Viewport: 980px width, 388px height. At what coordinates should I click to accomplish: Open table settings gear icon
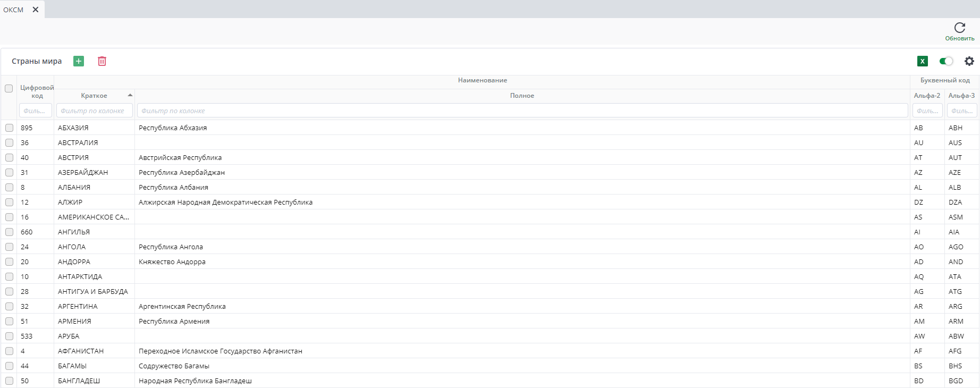point(969,61)
